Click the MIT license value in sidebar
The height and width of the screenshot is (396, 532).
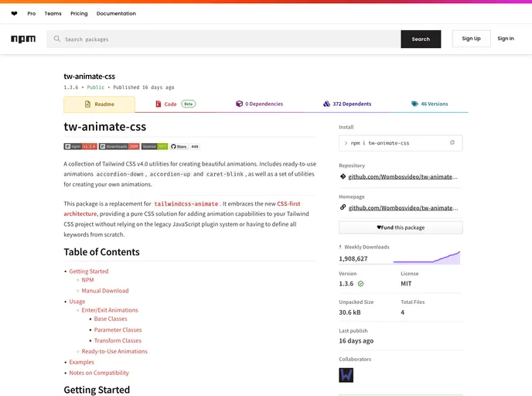406,284
